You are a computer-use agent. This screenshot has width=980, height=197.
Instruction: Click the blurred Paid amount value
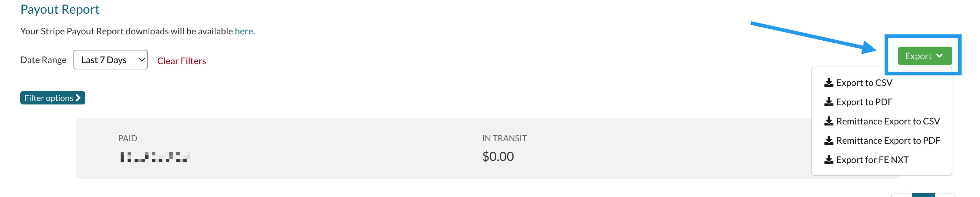[x=155, y=157]
